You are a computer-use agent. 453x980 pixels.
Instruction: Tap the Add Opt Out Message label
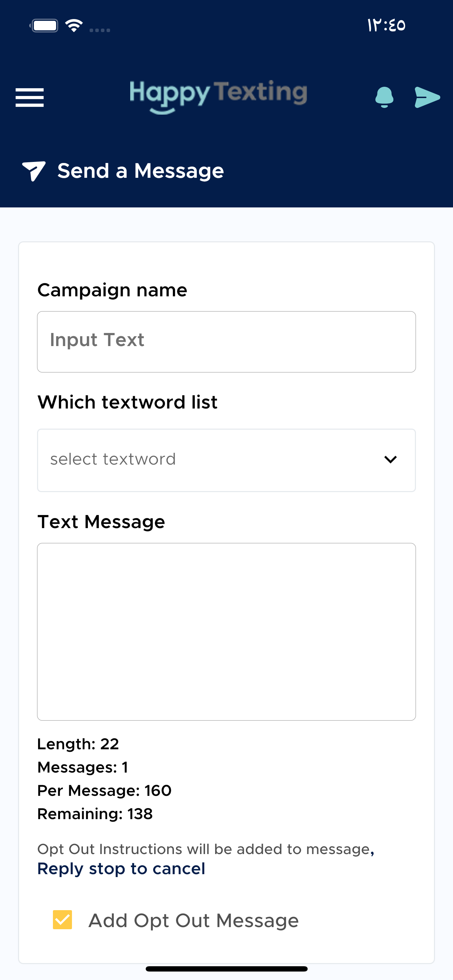click(x=194, y=921)
